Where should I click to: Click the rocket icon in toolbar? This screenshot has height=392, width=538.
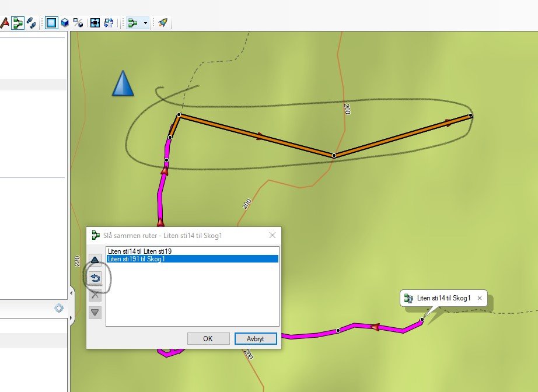[x=163, y=23]
